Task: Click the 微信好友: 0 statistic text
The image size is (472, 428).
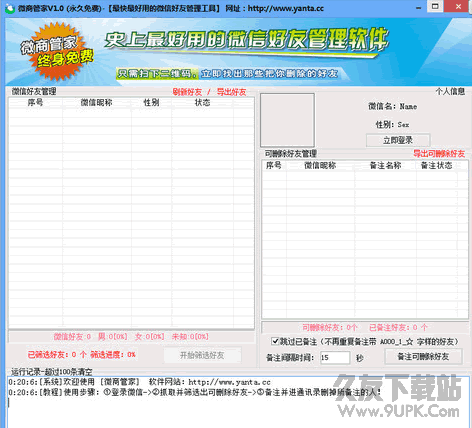Action: click(x=72, y=337)
